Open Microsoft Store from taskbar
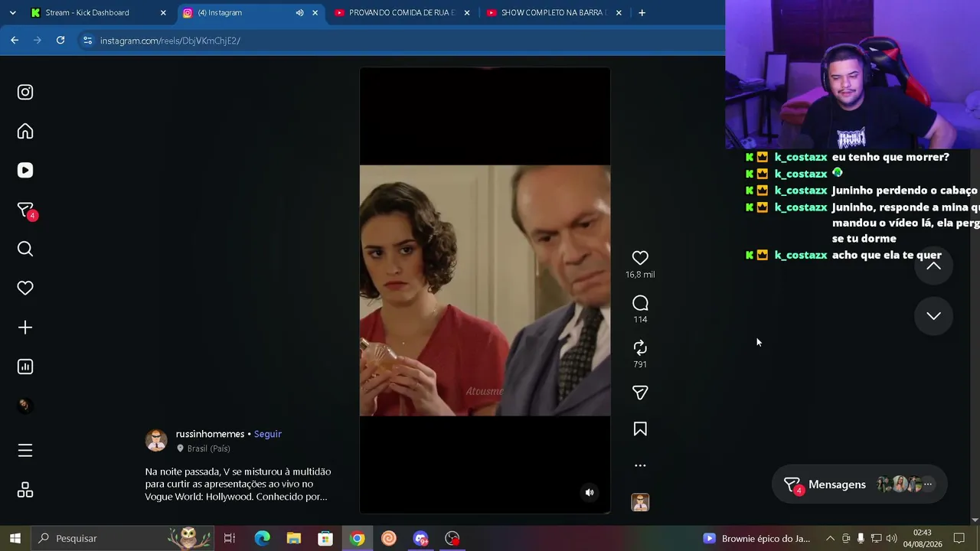Viewport: 980px width, 551px height. coord(325,538)
